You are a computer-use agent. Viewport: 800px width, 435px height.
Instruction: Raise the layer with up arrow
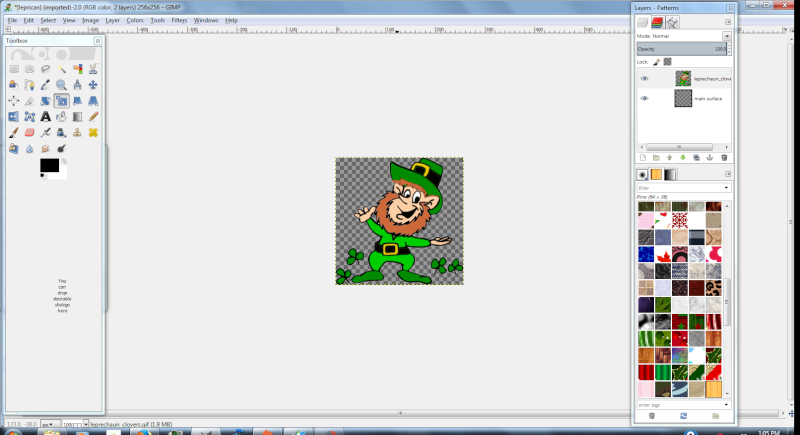coord(669,158)
